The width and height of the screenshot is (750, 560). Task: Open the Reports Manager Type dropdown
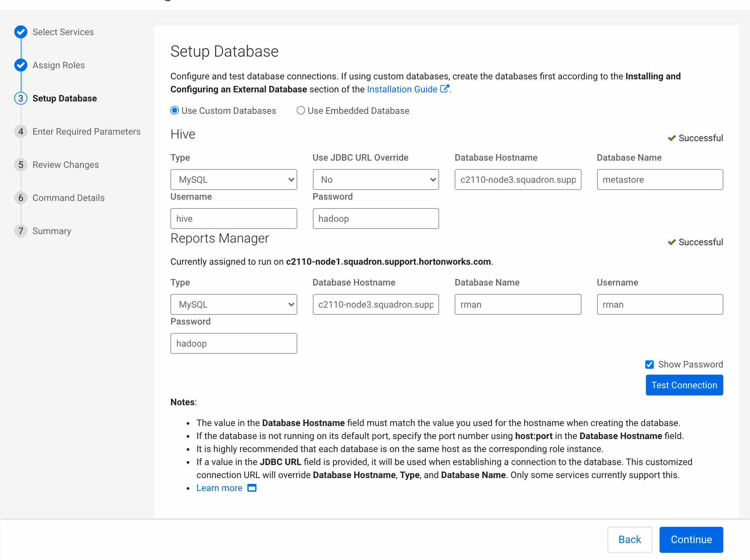(x=234, y=304)
